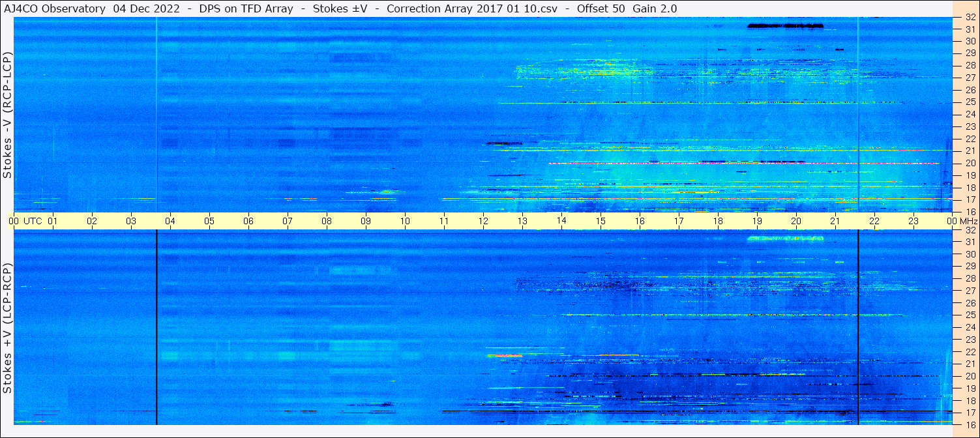
Task: Select the 17 hour tick on UTC axis
Action: 679,221
